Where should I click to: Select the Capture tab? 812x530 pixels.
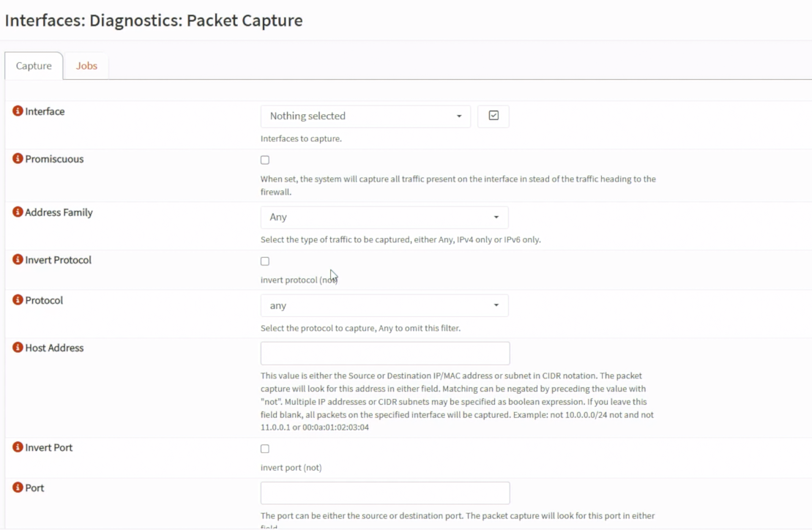point(34,66)
